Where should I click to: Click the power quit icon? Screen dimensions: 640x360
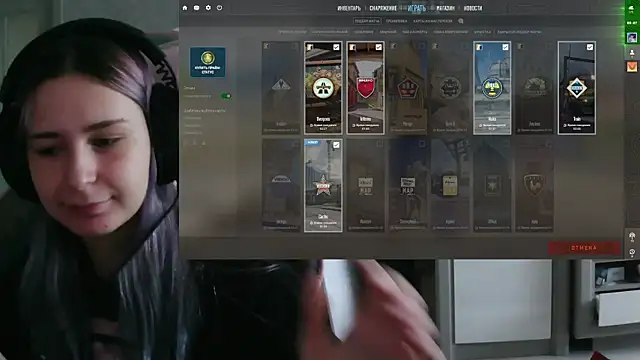220,8
